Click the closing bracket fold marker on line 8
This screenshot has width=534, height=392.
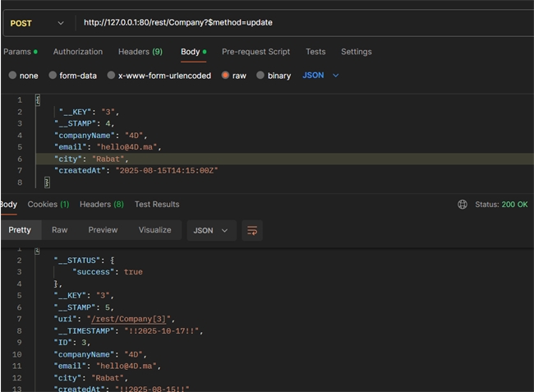click(x=47, y=182)
